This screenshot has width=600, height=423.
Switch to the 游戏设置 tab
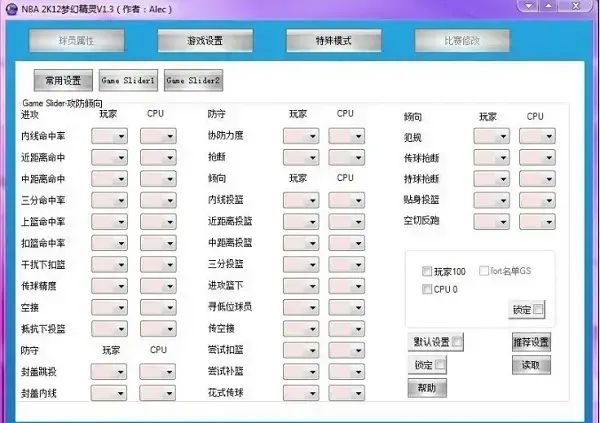pyautogui.click(x=205, y=41)
